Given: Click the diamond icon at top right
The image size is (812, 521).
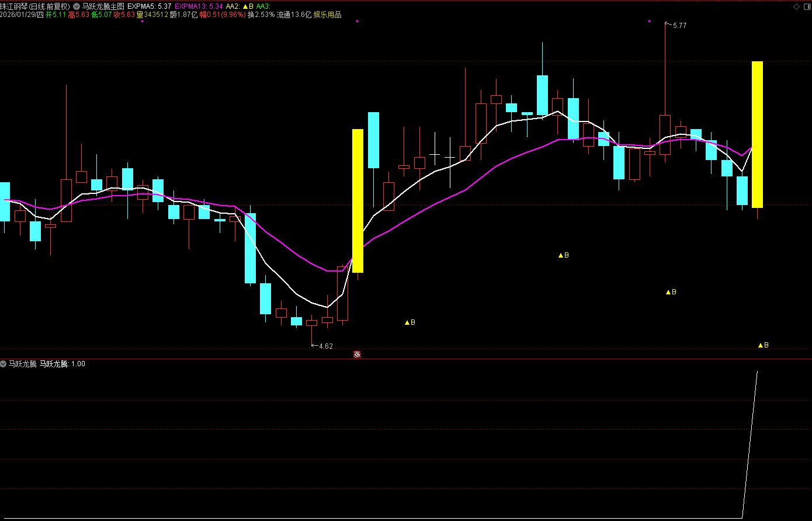Looking at the screenshot, I should pyautogui.click(x=796, y=6).
